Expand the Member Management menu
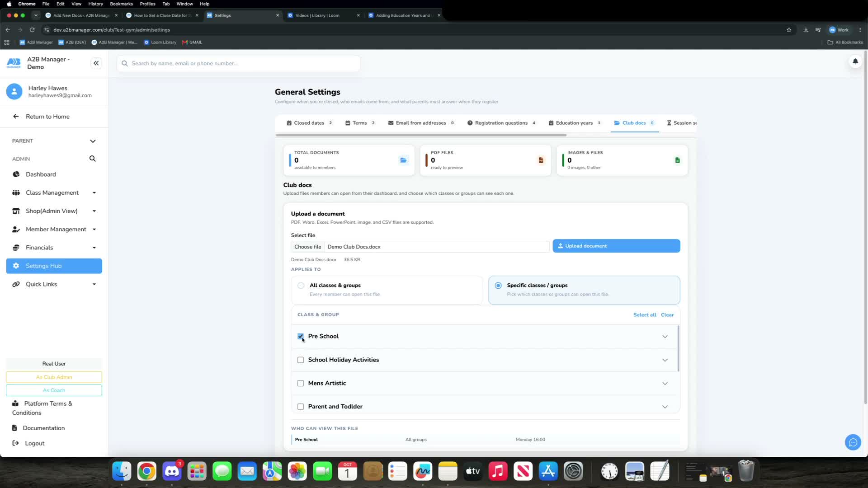The image size is (868, 488). tap(54, 230)
